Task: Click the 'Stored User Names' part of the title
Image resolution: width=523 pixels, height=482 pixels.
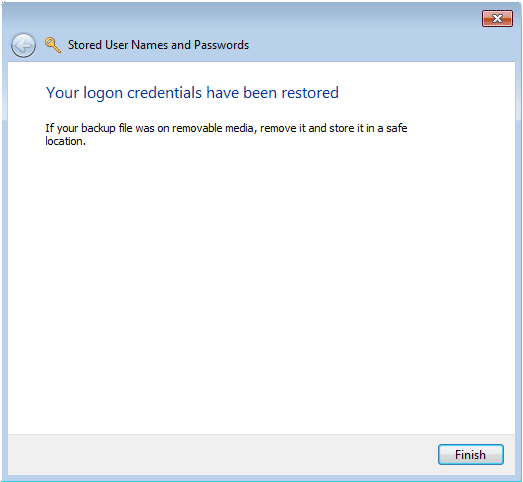Action: coord(118,45)
